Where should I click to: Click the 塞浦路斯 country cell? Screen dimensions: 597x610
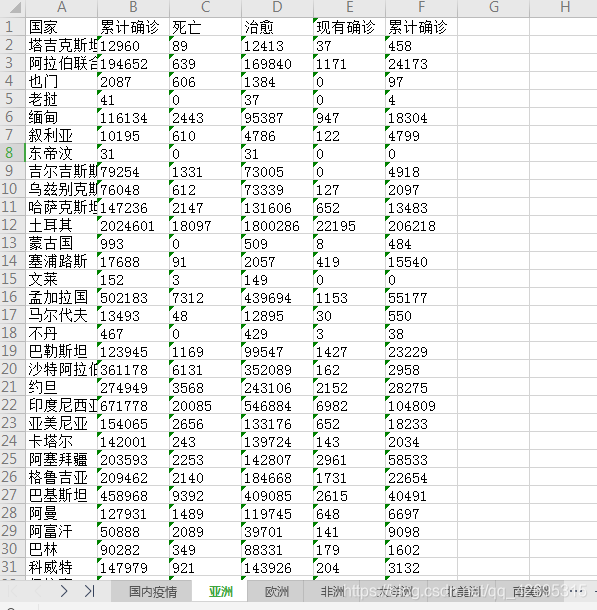pyautogui.click(x=61, y=261)
